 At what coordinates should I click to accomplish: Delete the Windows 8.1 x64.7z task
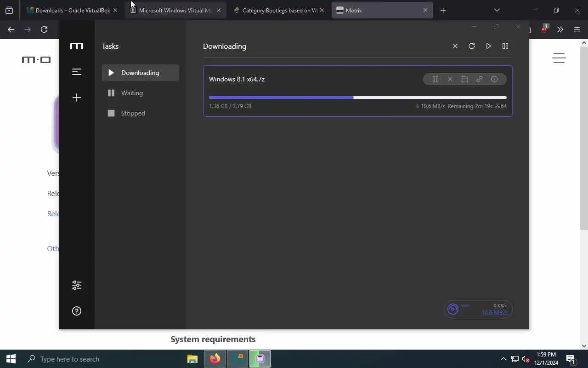point(450,79)
